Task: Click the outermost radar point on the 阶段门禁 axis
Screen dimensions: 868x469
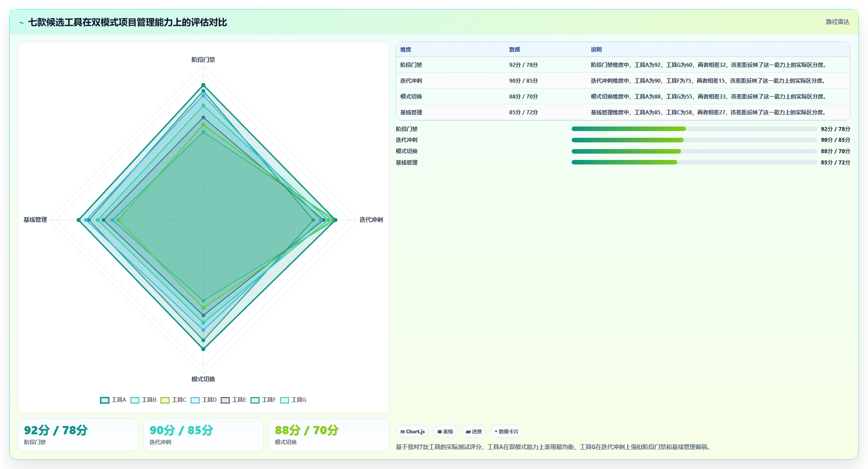Action: tap(203, 85)
